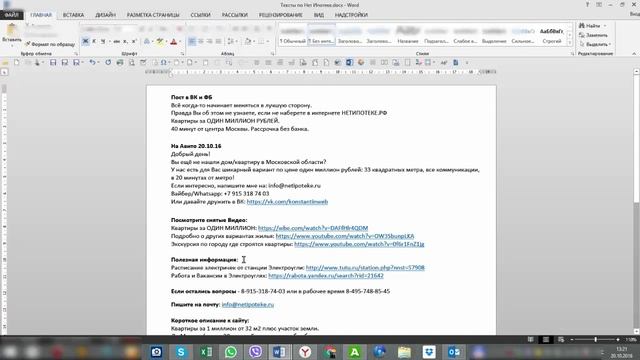
Task: Switch to Web Layout view icon
Action: 561,340
